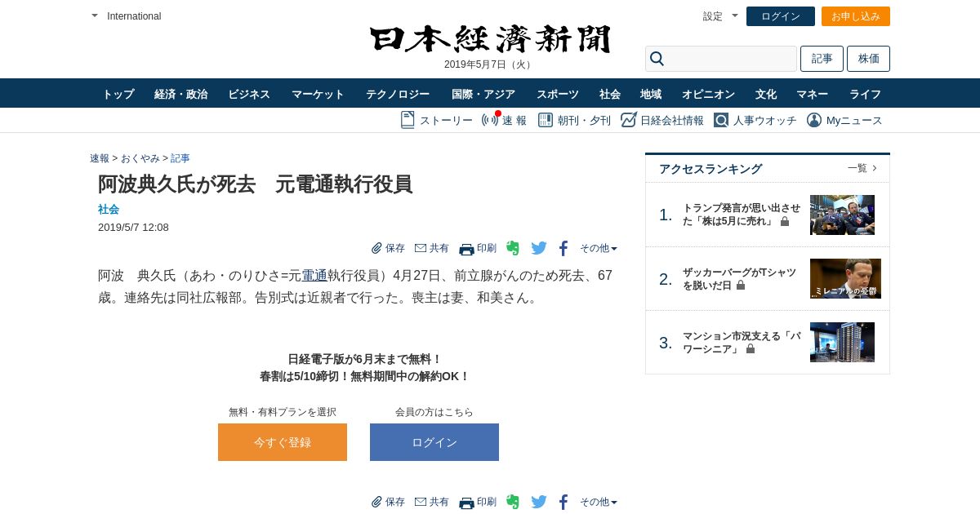
Task: Save article with bottom paperclip icon
Action: coord(376,502)
